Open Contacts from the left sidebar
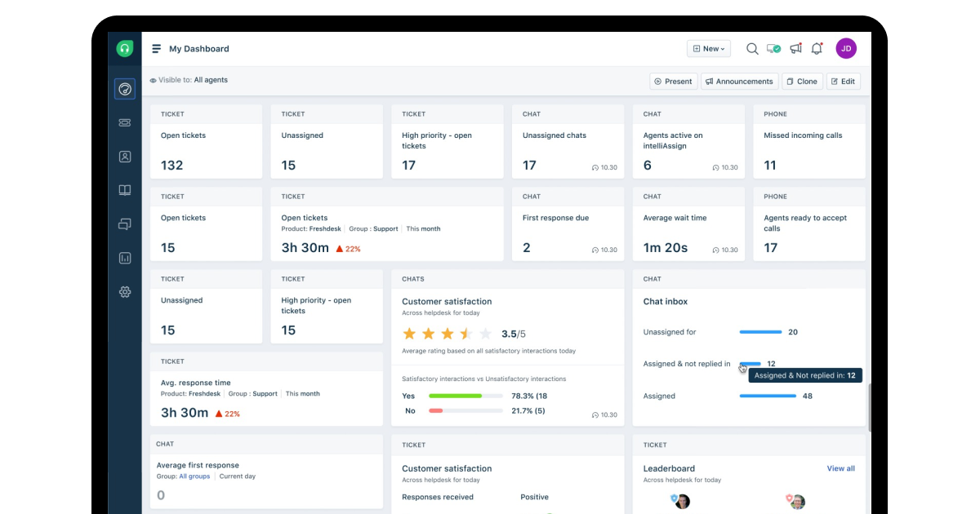This screenshot has height=514, width=980. [x=124, y=156]
